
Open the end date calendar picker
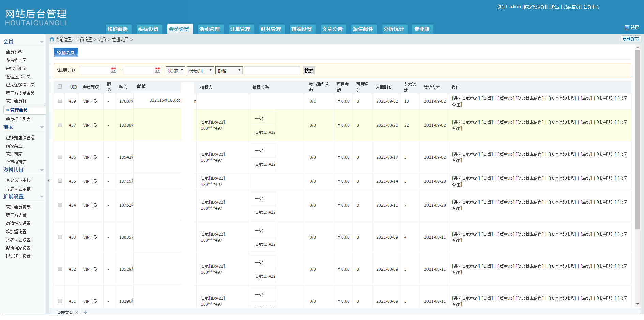(158, 70)
